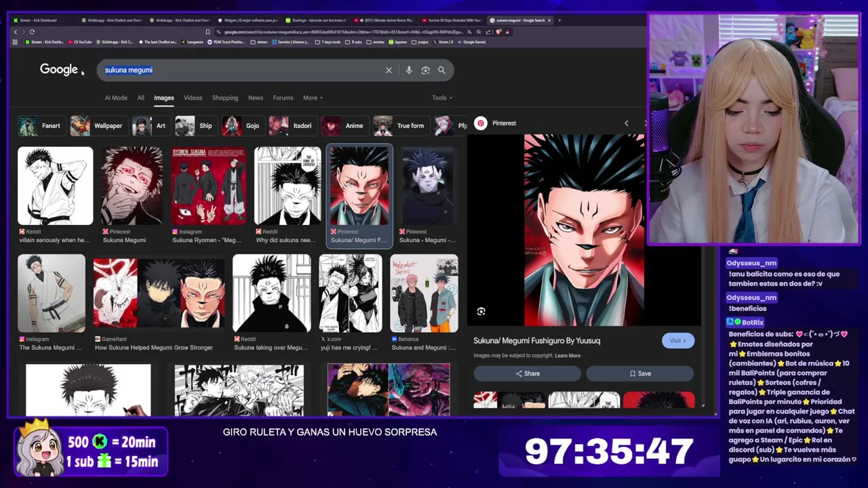Open the Brave shields icon in address bar
Image resolution: width=868 pixels, height=488 pixels.
pos(499,32)
